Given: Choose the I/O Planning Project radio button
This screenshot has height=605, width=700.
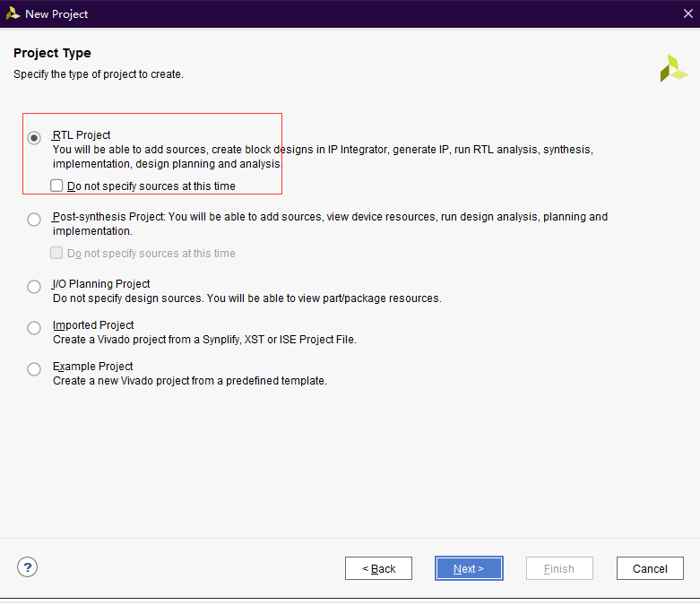Looking at the screenshot, I should click(x=34, y=287).
